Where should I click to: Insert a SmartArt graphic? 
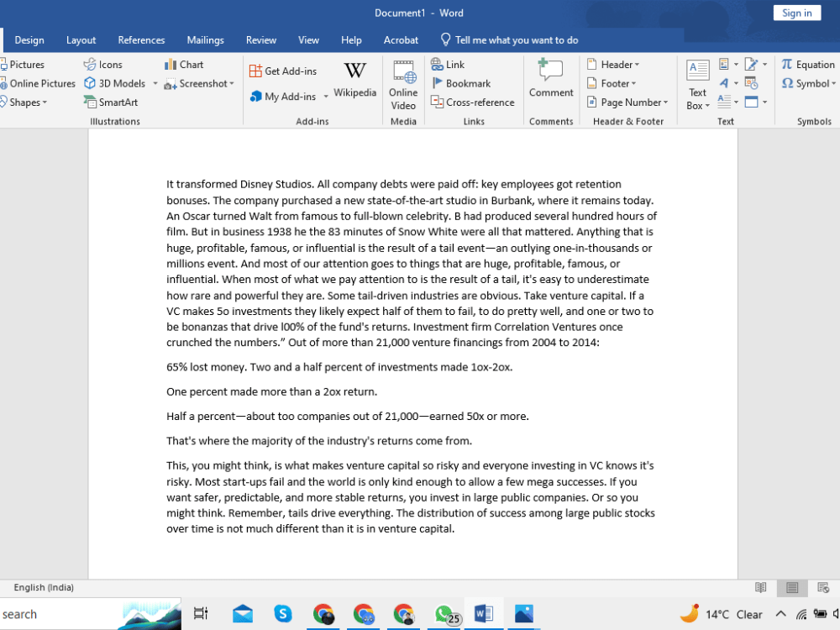coord(111,102)
